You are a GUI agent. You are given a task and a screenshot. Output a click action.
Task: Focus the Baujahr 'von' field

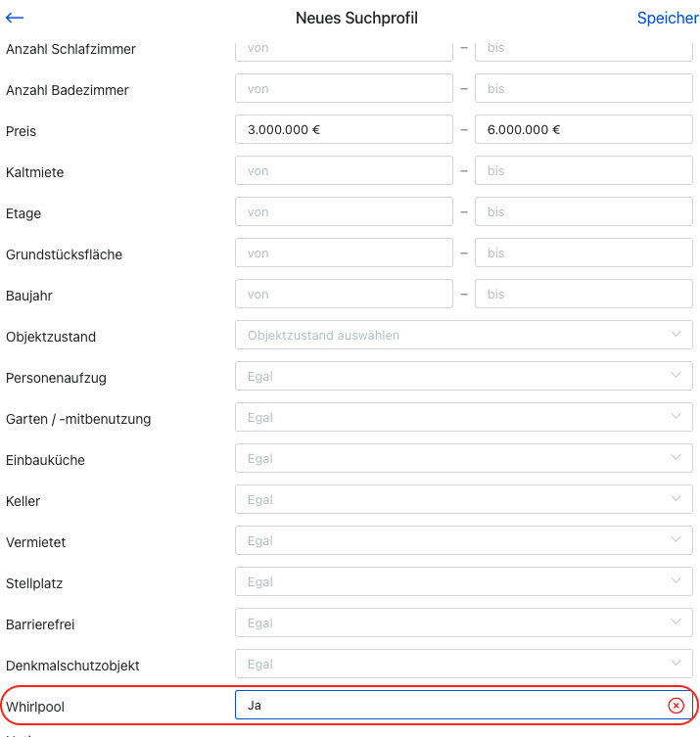coord(344,294)
